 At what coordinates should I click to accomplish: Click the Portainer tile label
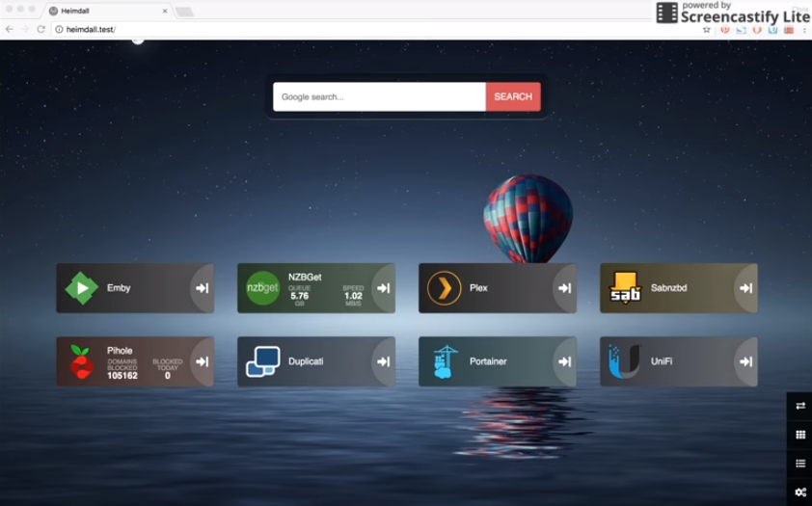(x=488, y=361)
